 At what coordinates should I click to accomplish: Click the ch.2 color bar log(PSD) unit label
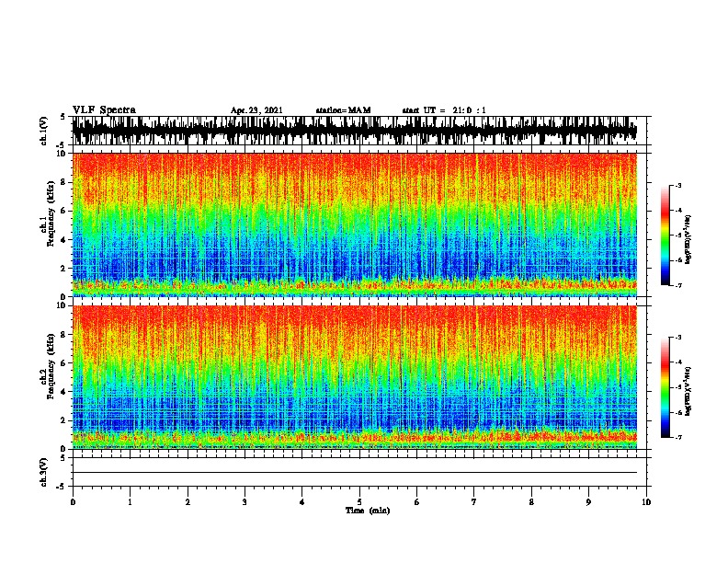[x=688, y=391]
